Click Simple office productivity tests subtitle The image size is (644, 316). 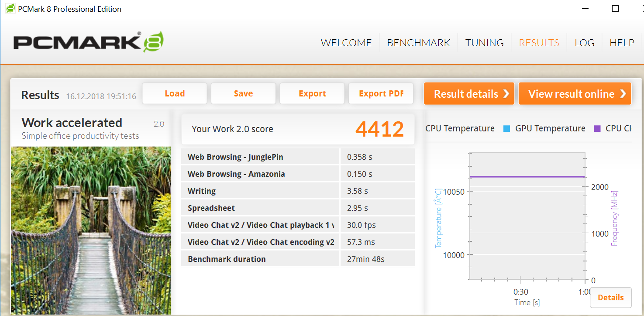pyautogui.click(x=80, y=136)
